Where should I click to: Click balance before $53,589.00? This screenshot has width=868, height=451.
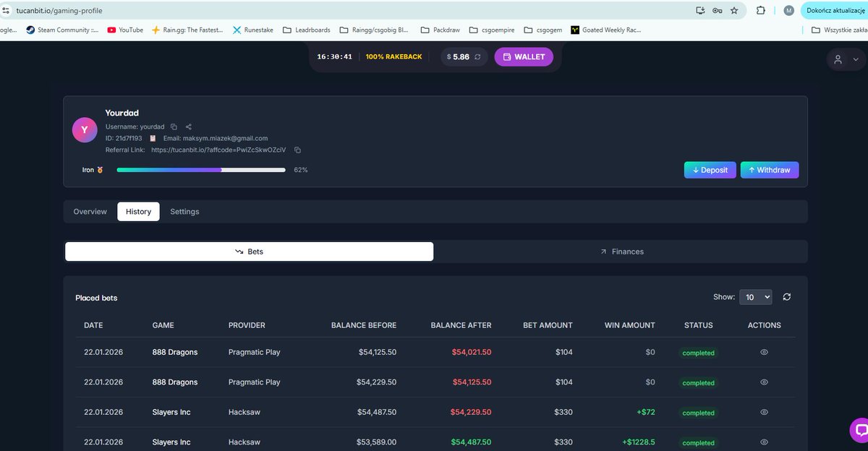click(376, 442)
